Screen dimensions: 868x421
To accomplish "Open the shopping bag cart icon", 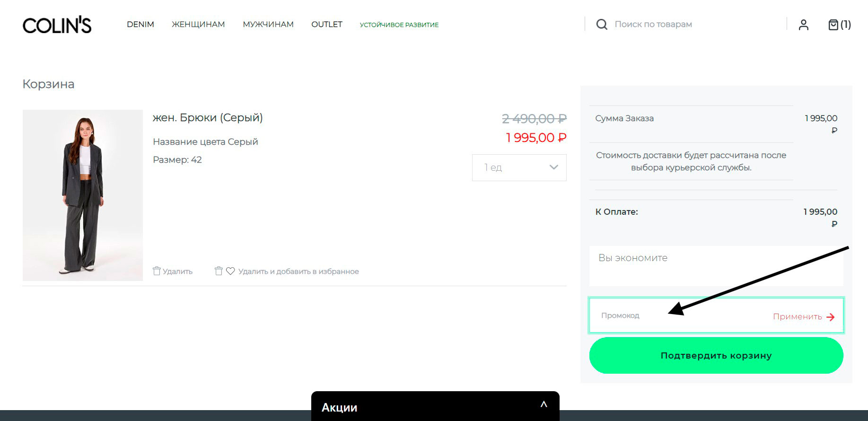I will pos(833,25).
